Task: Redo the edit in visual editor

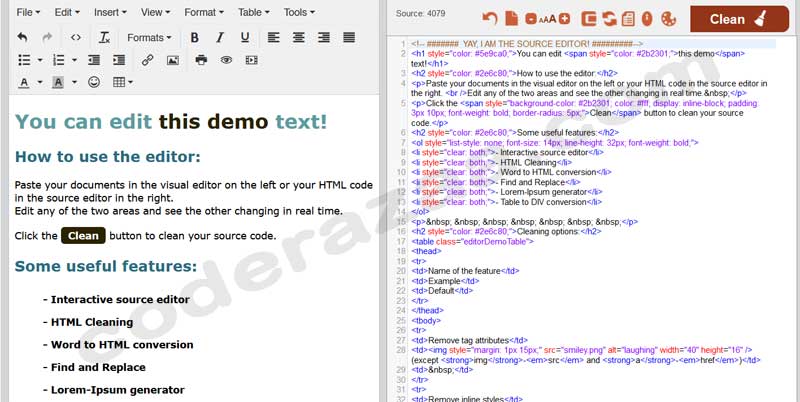Action: (x=47, y=37)
